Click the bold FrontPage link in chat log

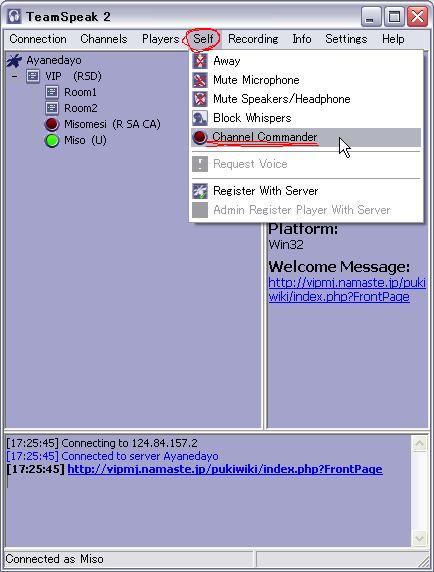pos(225,469)
